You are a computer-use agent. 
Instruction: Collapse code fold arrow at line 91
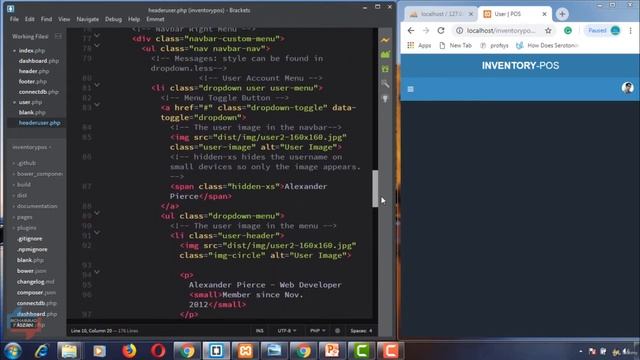point(97,232)
